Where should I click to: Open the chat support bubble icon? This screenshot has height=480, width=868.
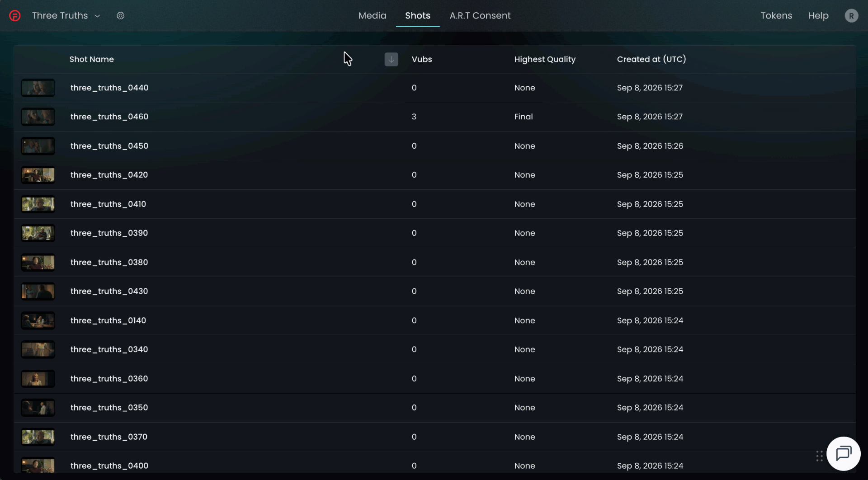click(x=843, y=453)
